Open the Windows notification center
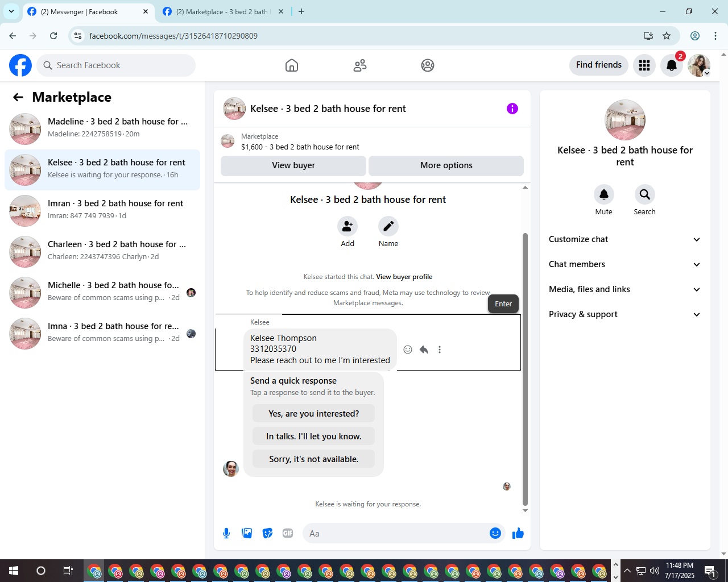 coord(710,571)
